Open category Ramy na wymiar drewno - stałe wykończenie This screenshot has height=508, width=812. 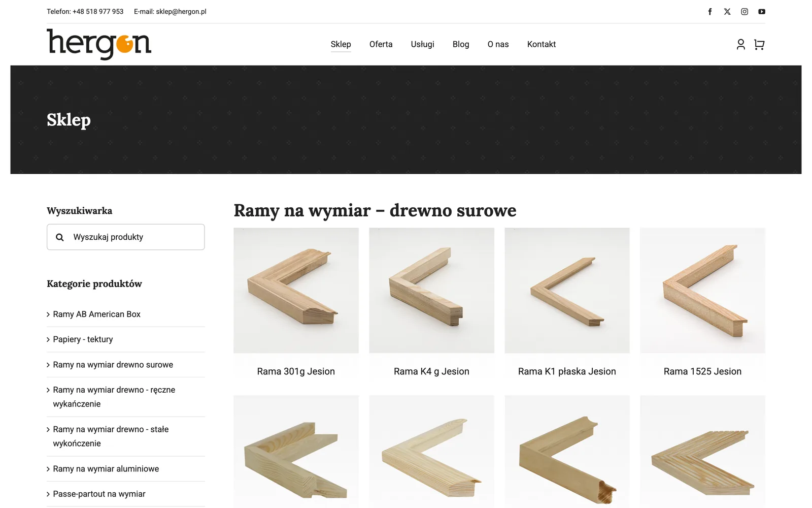111,436
